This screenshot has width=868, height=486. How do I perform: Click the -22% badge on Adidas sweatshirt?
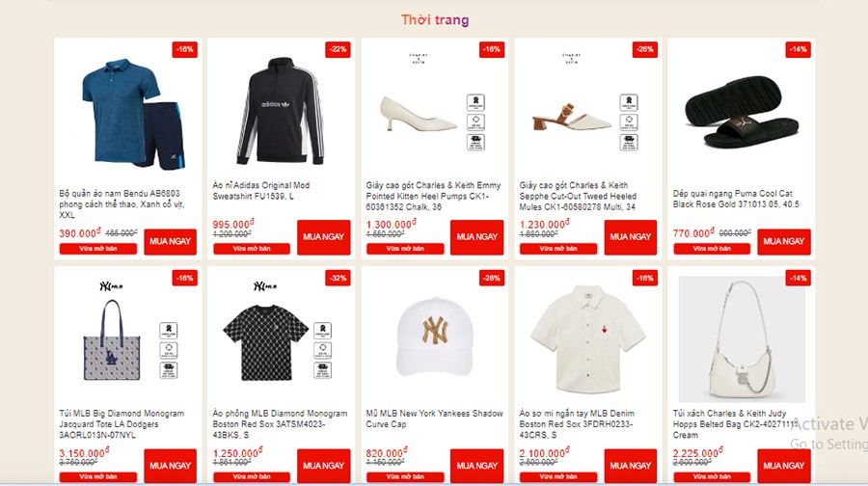coord(338,49)
